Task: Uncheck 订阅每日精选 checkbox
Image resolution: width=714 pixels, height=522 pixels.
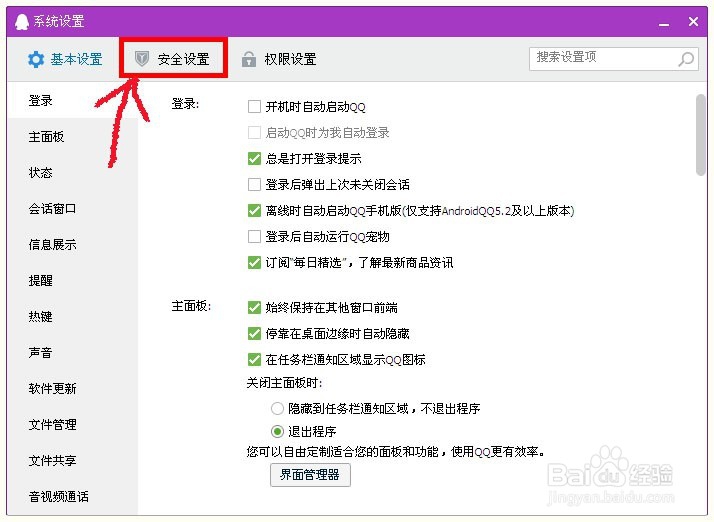Action: click(x=254, y=262)
